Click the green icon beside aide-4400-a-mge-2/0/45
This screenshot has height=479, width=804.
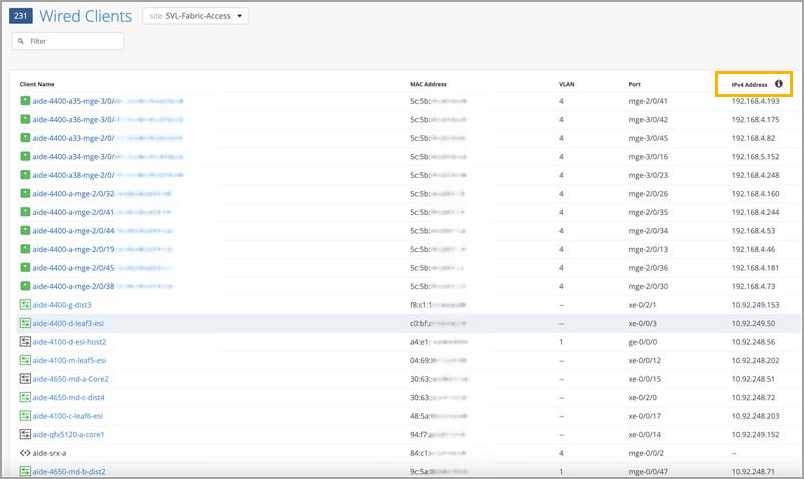point(25,268)
